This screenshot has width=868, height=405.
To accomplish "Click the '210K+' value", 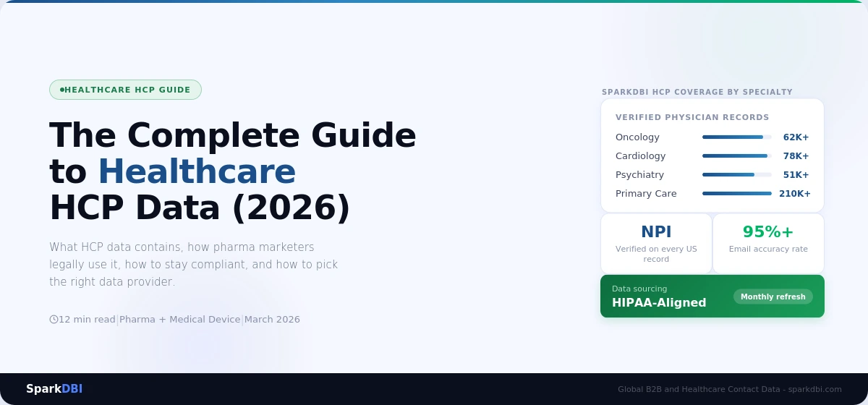I will [795, 194].
